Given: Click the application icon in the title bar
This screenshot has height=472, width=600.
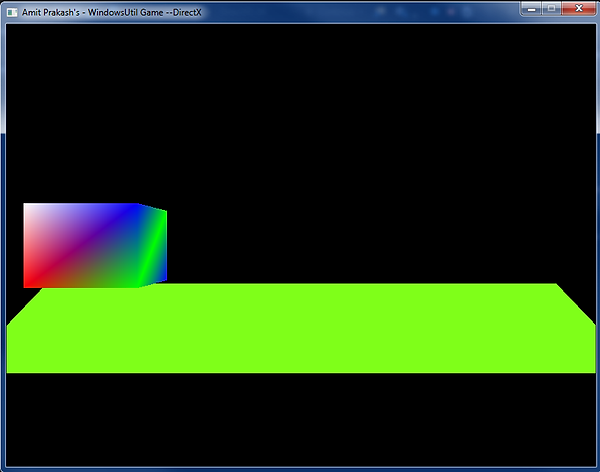Looking at the screenshot, I should [x=12, y=13].
